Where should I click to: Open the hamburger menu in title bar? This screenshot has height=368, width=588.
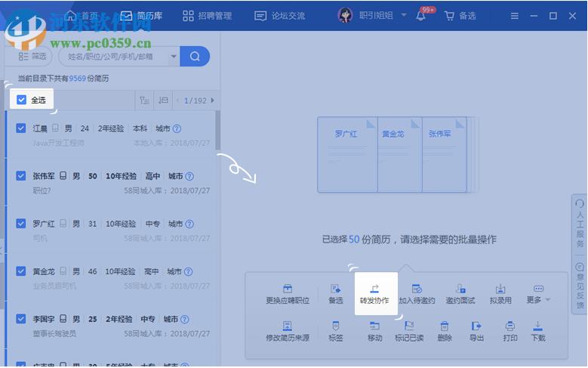515,16
